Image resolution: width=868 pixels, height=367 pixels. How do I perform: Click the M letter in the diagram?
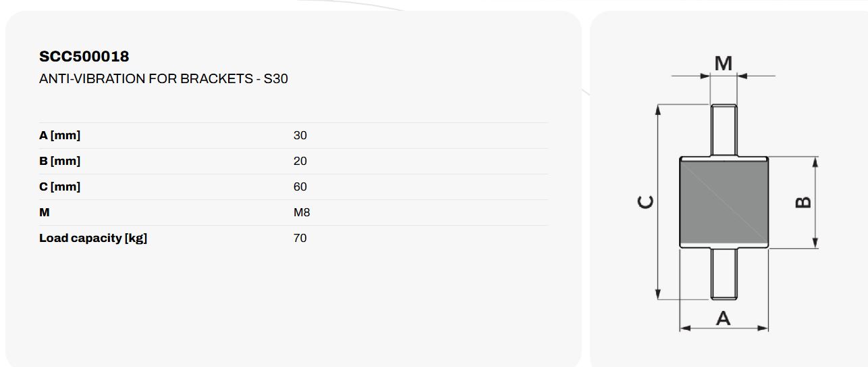724,64
